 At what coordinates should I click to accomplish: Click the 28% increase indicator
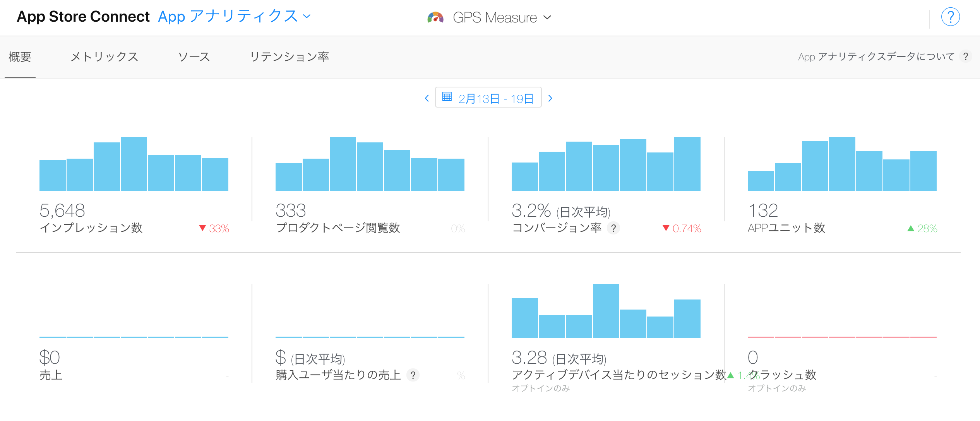tap(922, 229)
